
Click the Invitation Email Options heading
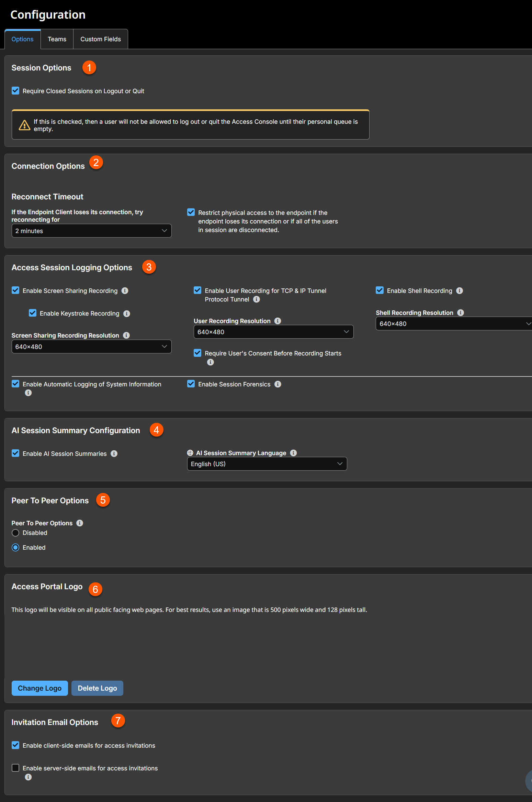pos(55,722)
